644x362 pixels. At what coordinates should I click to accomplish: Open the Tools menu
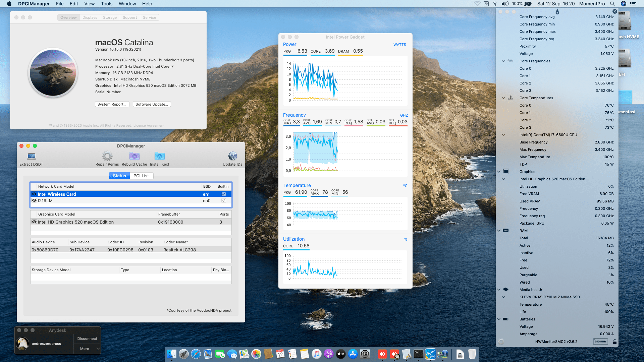click(x=107, y=4)
